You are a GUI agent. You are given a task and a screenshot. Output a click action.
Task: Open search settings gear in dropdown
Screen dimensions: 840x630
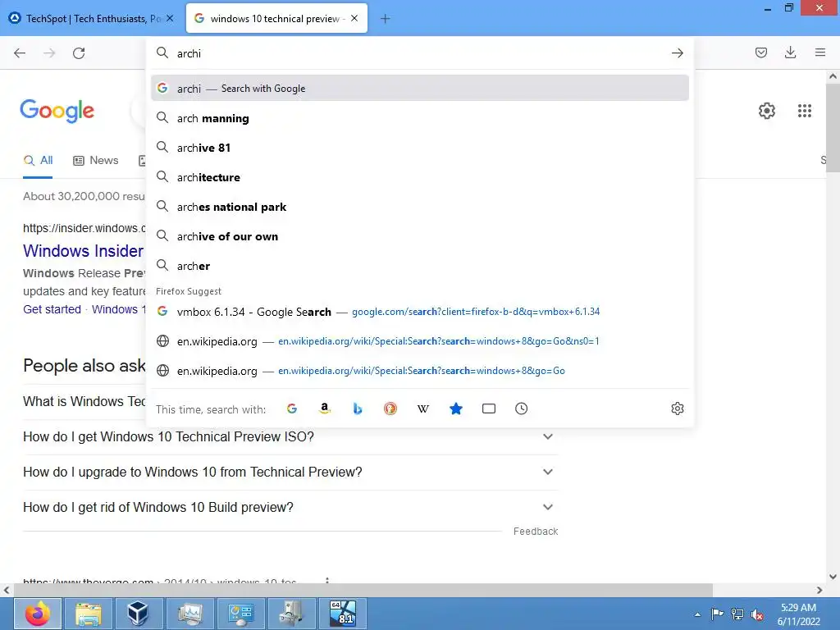point(677,409)
